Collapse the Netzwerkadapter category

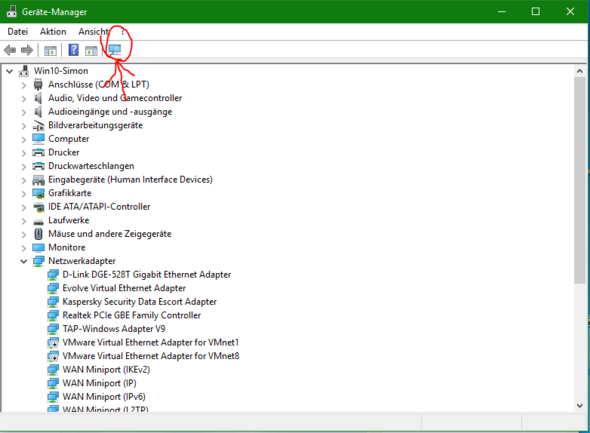pyautogui.click(x=24, y=261)
